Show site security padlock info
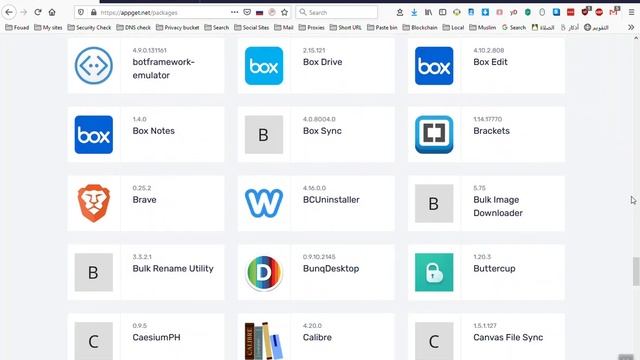This screenshot has width=640, height=360. (93, 12)
